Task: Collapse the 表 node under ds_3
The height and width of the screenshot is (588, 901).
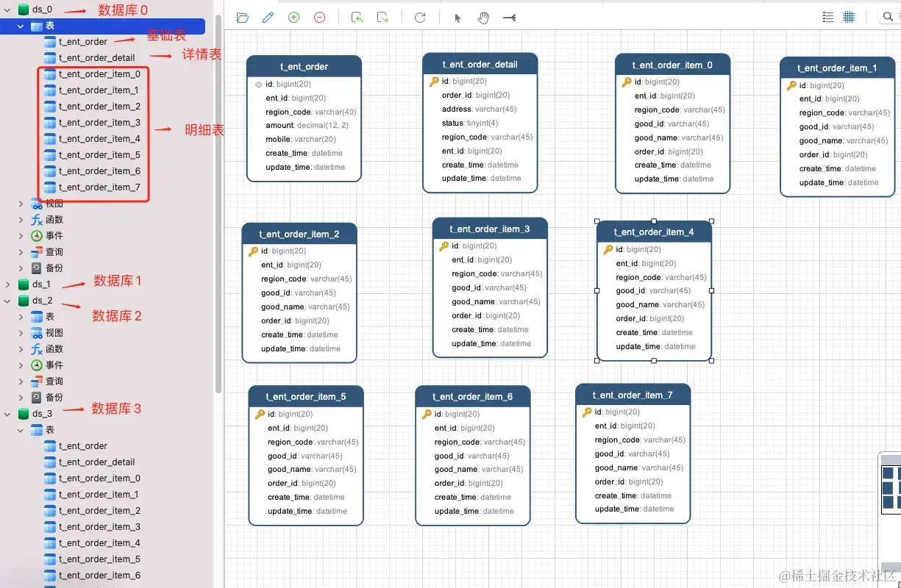Action: pyautogui.click(x=21, y=430)
